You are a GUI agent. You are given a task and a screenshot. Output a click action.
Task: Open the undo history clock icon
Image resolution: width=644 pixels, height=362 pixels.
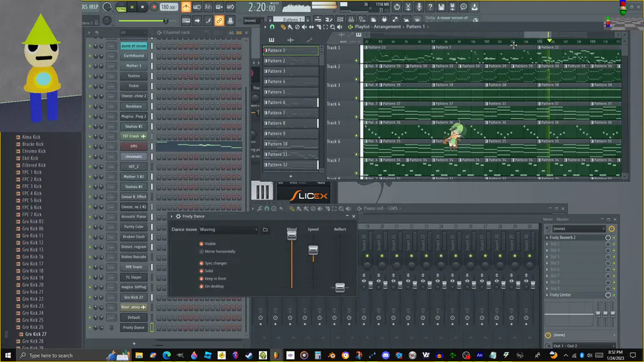coord(396,7)
